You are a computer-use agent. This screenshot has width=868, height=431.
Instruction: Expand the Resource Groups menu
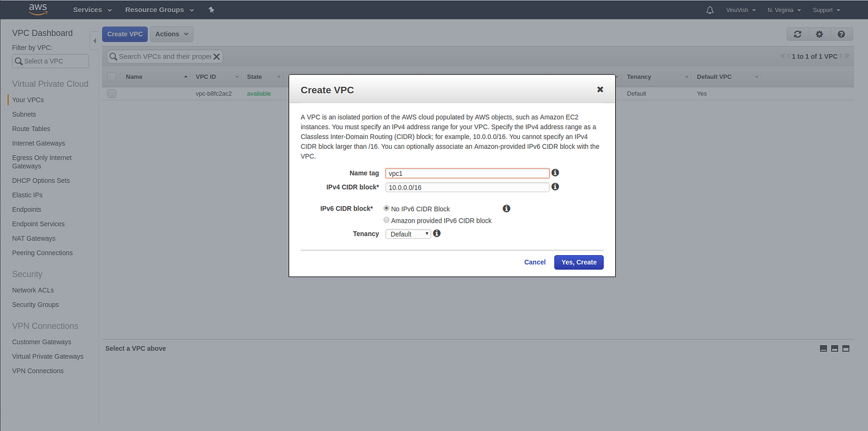159,10
